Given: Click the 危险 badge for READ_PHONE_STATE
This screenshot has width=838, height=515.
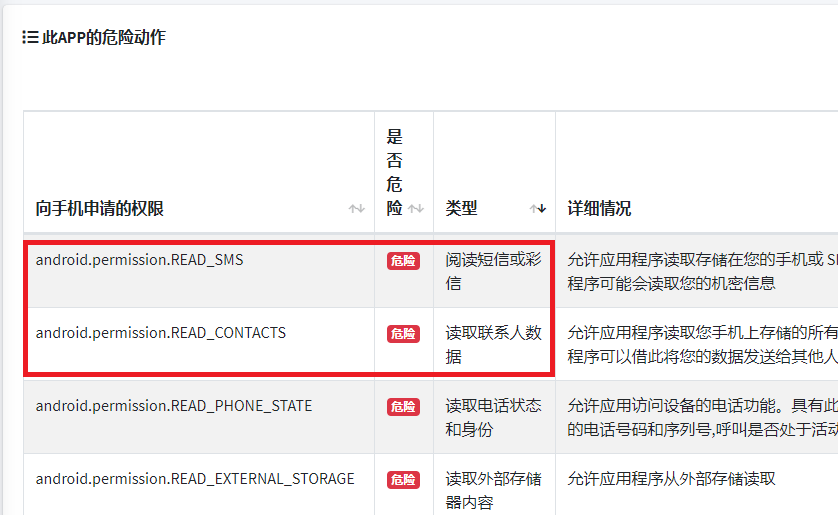Looking at the screenshot, I should [404, 407].
